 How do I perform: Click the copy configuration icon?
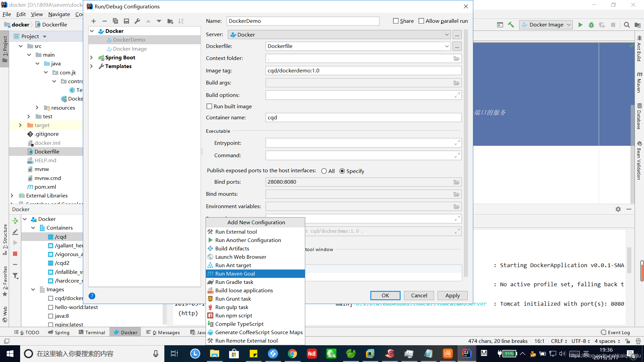[x=115, y=21]
